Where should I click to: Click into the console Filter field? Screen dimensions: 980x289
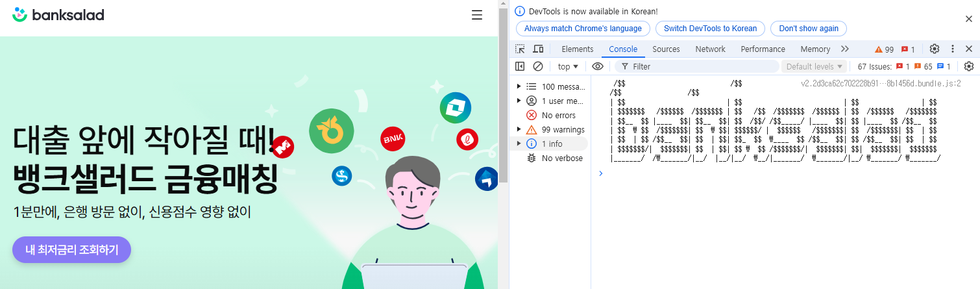[696, 66]
